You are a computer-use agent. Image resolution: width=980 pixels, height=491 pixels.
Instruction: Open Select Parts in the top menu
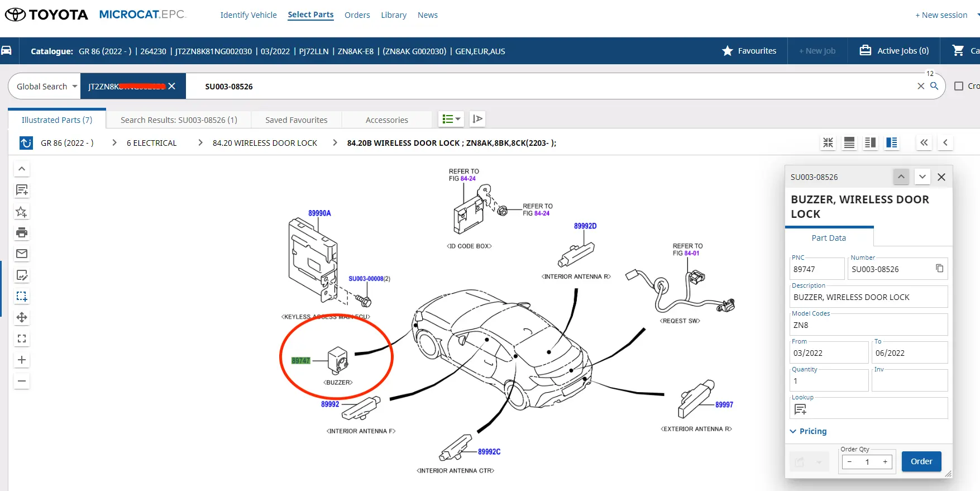pyautogui.click(x=310, y=15)
